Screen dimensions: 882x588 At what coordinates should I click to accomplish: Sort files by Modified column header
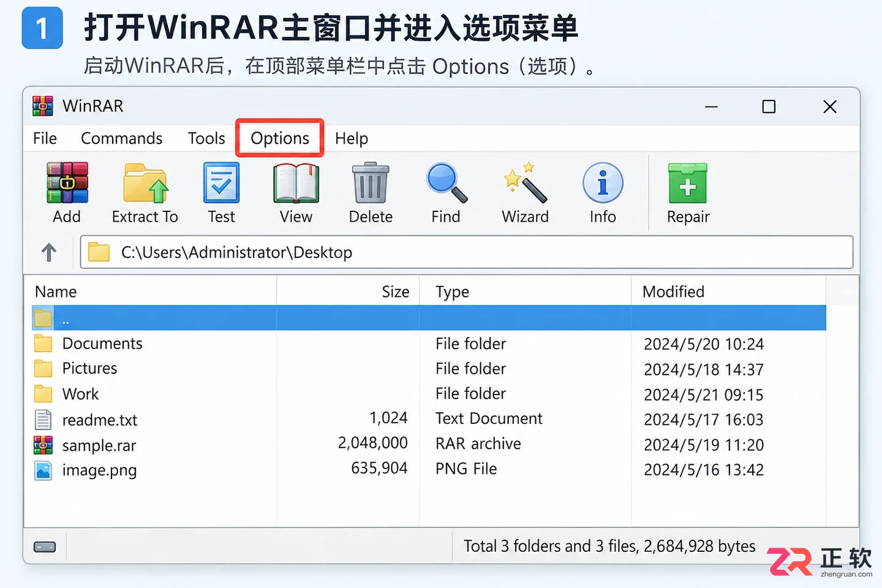click(674, 292)
